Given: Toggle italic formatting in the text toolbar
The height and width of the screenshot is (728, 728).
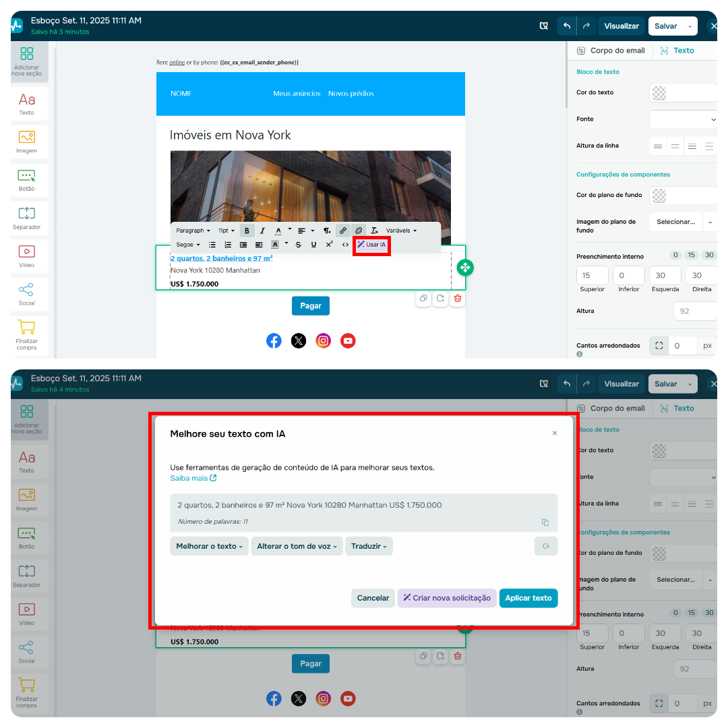Looking at the screenshot, I should (x=262, y=230).
